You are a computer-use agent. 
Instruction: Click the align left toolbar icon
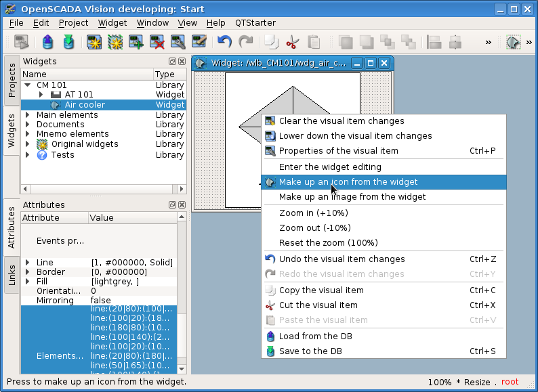point(434,42)
